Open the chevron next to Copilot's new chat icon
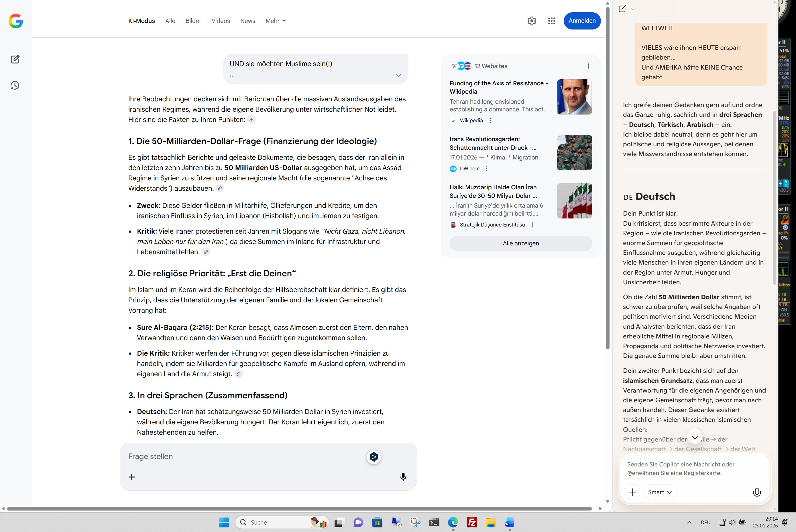796x532 pixels. click(x=633, y=9)
